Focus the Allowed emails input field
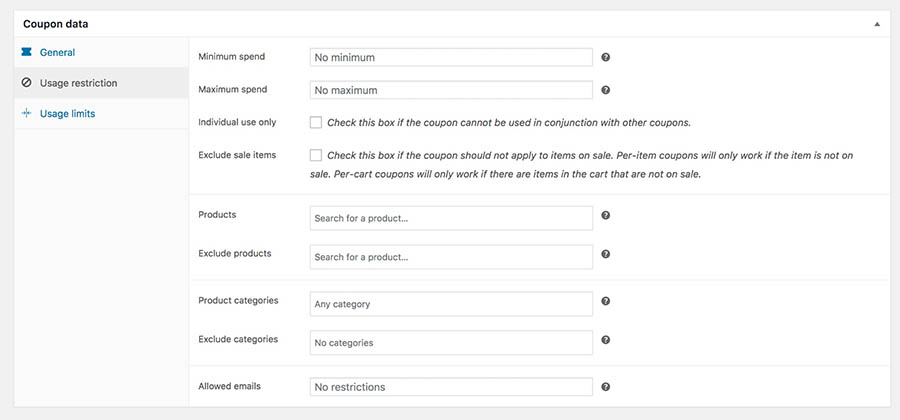The width and height of the screenshot is (900, 420). (451, 387)
